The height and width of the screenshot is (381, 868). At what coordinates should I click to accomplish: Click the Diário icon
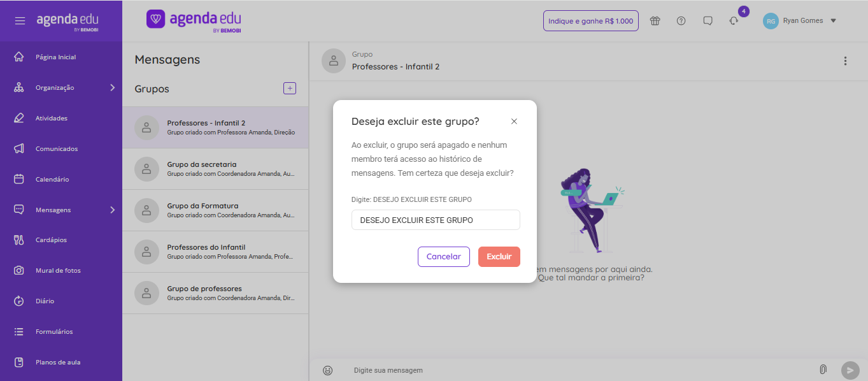click(18, 301)
